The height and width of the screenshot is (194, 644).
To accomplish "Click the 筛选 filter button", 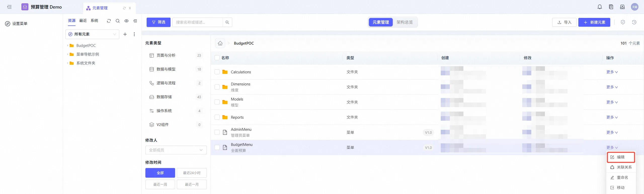I will tap(158, 22).
